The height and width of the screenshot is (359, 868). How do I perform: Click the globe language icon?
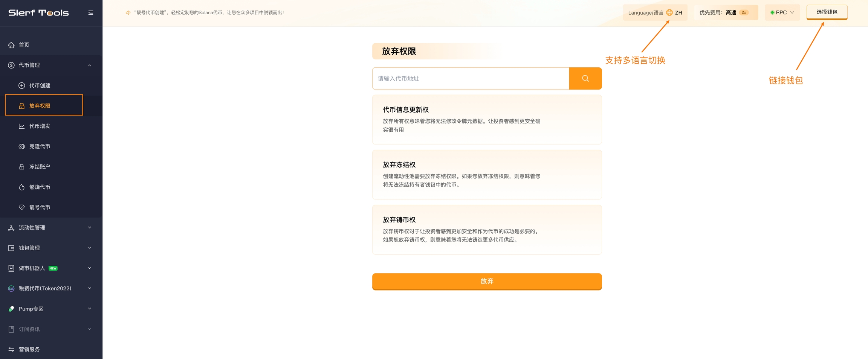(x=669, y=12)
